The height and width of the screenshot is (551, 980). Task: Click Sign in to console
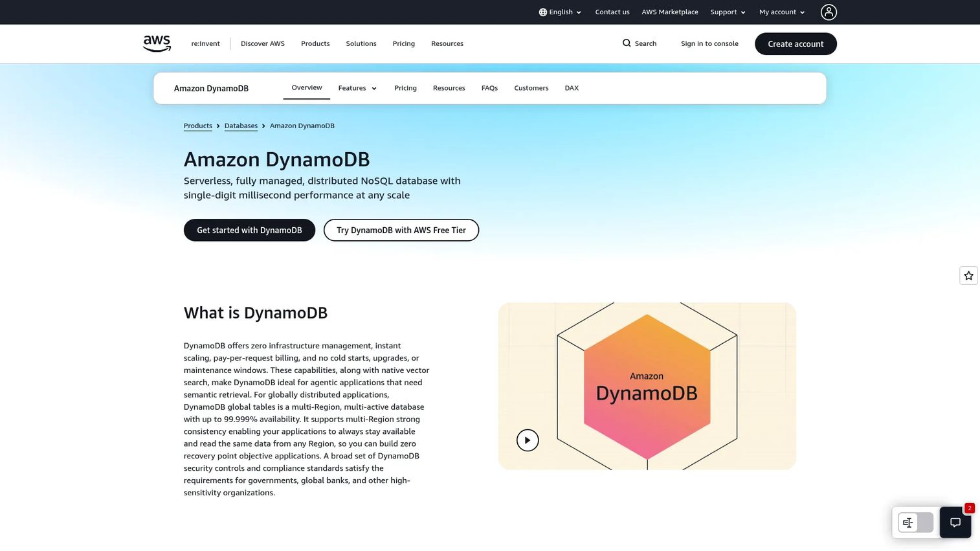pos(709,44)
